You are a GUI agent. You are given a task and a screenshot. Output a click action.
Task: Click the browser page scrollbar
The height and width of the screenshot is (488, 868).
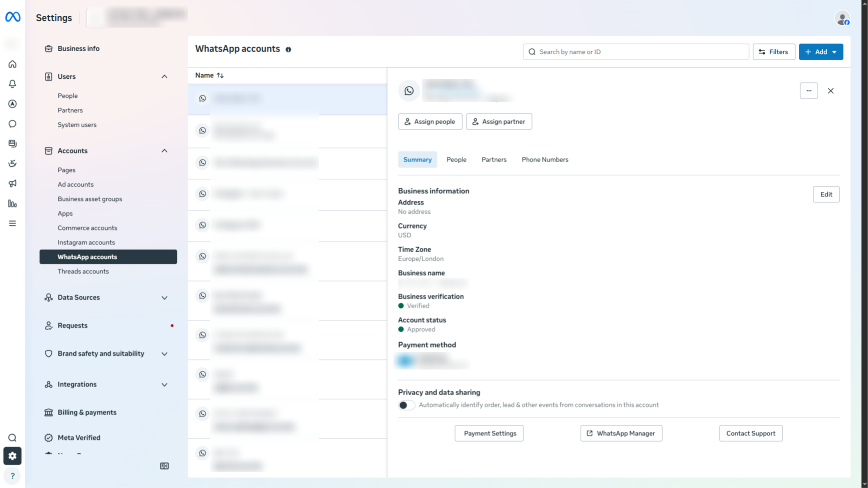pos(864,244)
